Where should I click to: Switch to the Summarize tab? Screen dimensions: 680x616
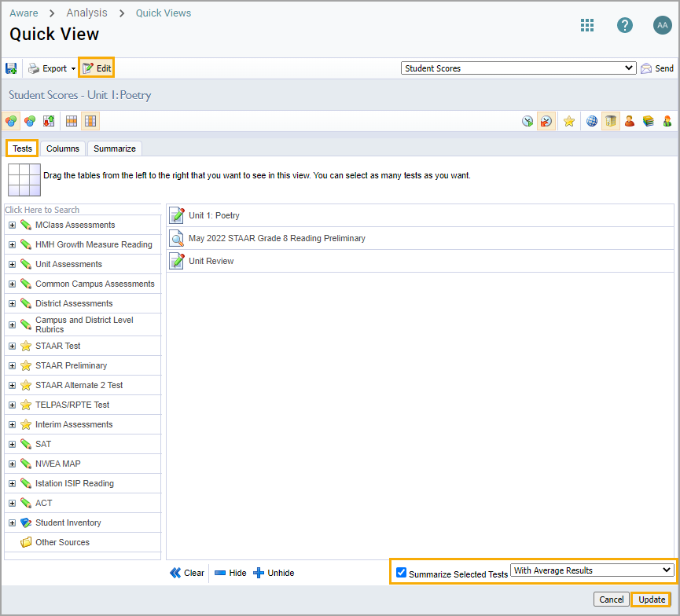point(115,148)
